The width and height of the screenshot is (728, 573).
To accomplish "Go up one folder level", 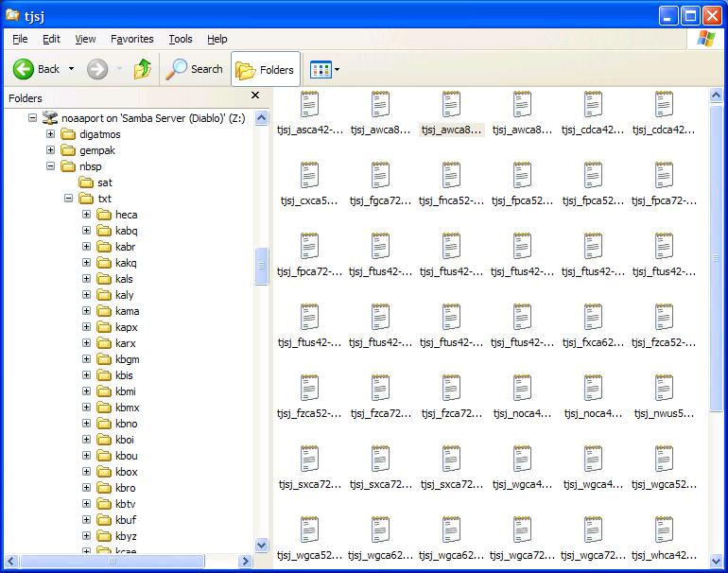I will (x=143, y=69).
